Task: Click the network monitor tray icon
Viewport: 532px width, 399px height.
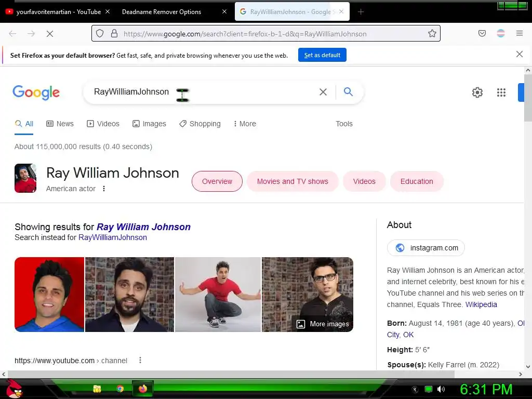Action: coord(429,389)
